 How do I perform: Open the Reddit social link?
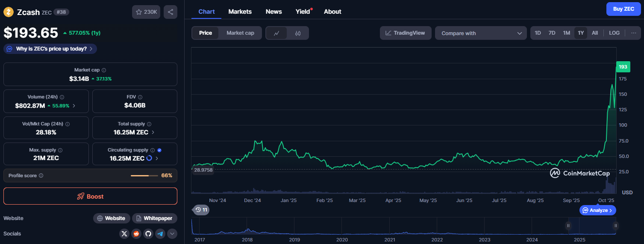(136, 234)
